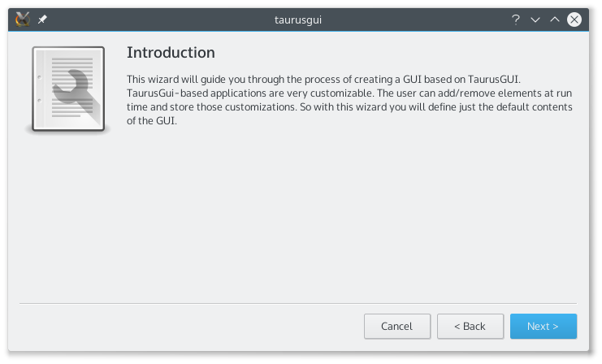
Task: Go to the next wizard page
Action: tap(544, 327)
